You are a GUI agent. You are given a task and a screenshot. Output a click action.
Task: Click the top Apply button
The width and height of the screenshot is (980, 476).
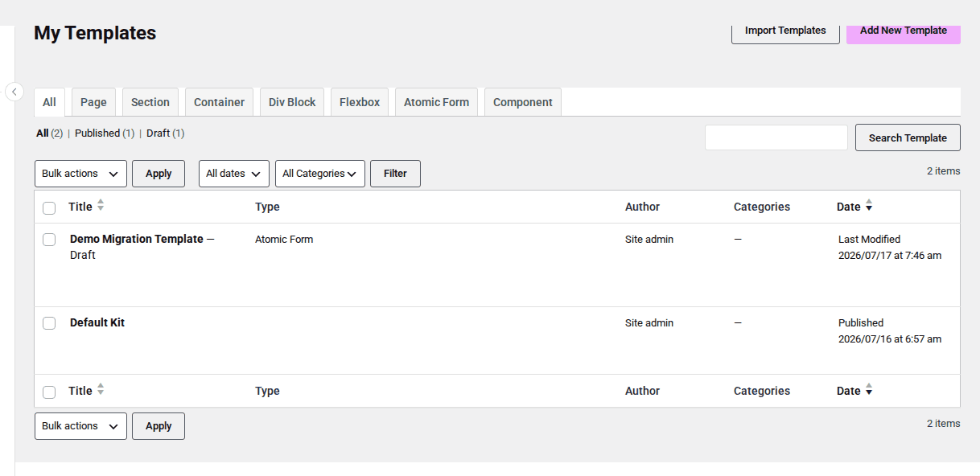coord(159,174)
